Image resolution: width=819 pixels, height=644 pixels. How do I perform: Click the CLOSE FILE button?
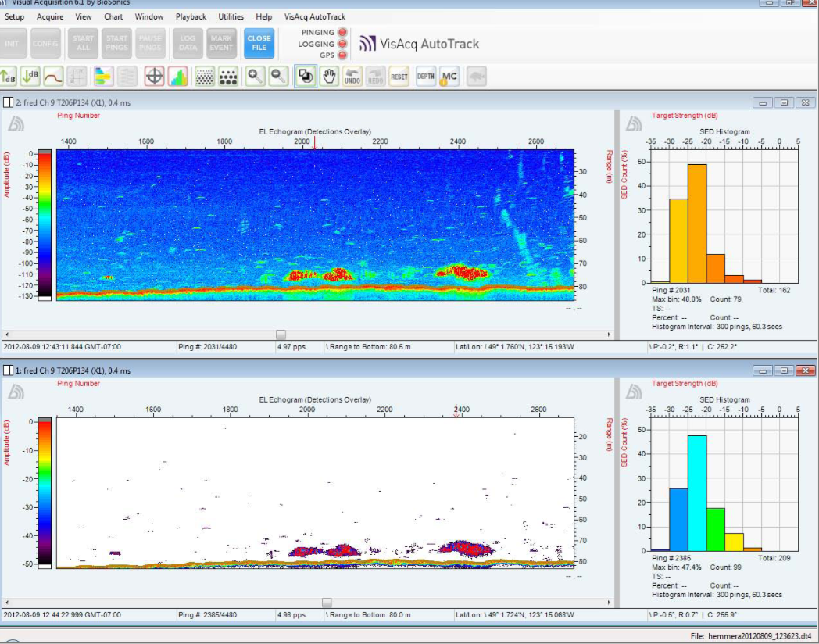(x=259, y=43)
